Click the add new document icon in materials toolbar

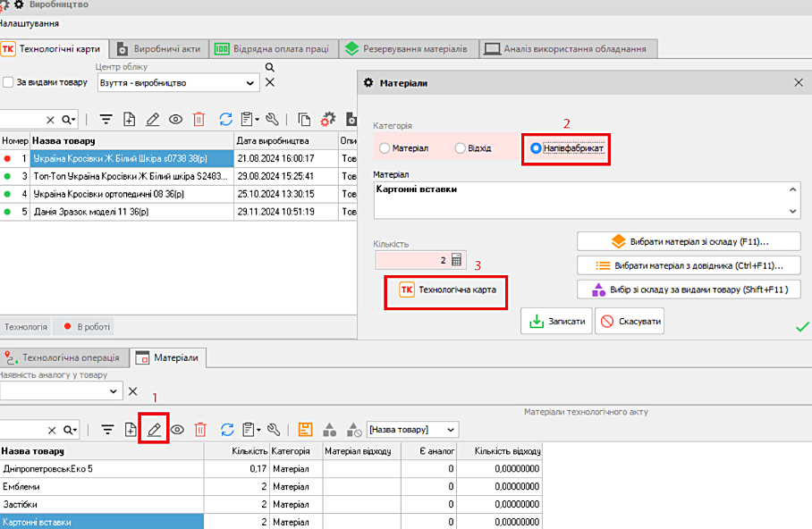coord(130,429)
